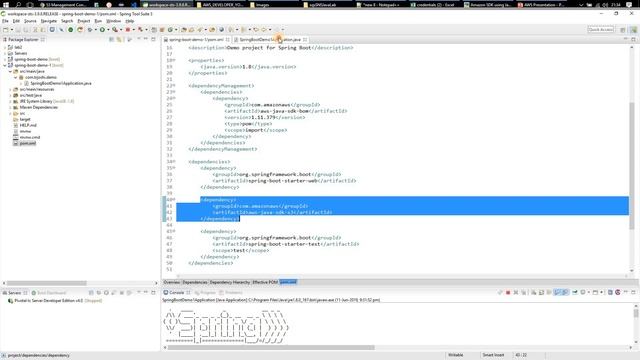
Task: Expand the spring-boot-demo project node
Action: [x=5, y=60]
